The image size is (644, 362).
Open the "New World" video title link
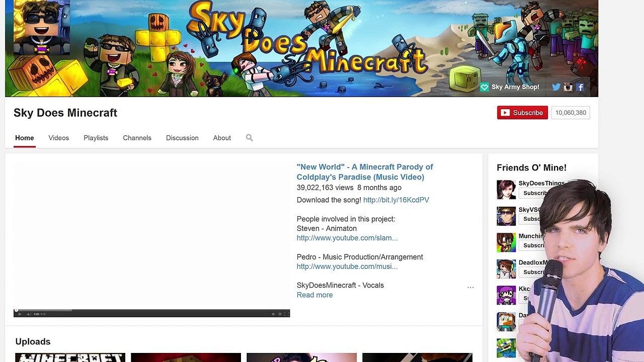point(365,172)
